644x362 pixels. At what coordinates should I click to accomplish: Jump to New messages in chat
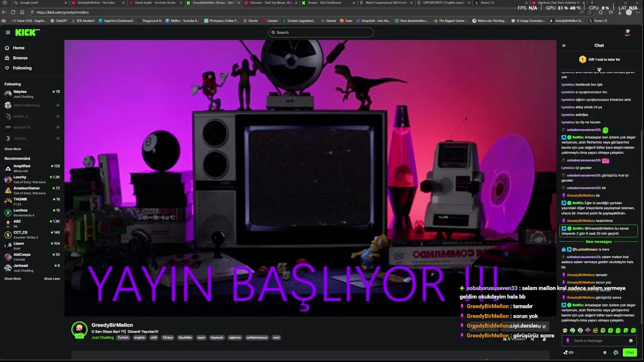click(x=599, y=242)
